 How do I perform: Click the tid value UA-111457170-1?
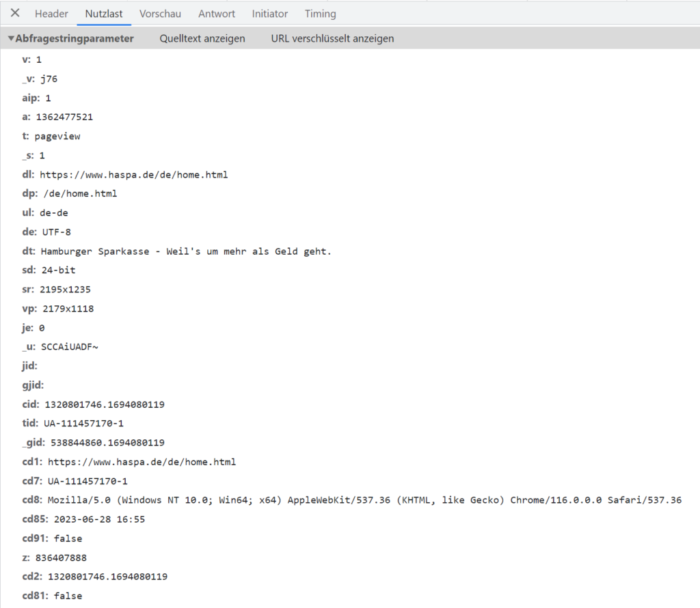click(x=83, y=424)
